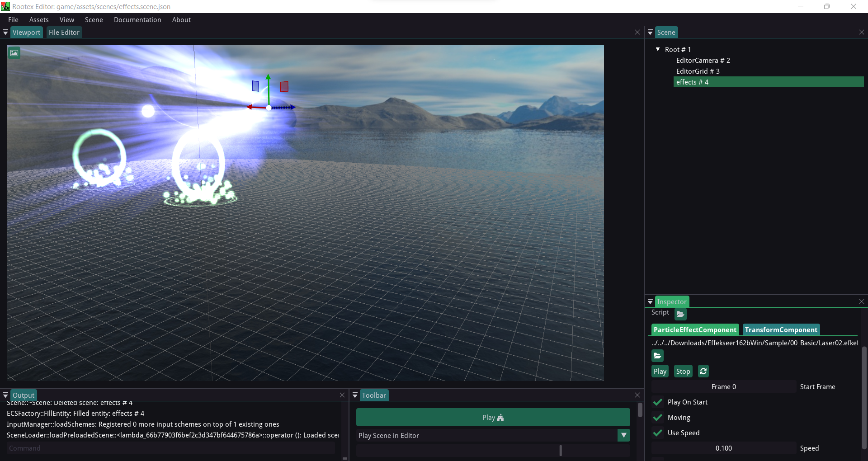The height and width of the screenshot is (461, 868).
Task: Collapse the Root # 1 tree node
Action: pos(658,49)
